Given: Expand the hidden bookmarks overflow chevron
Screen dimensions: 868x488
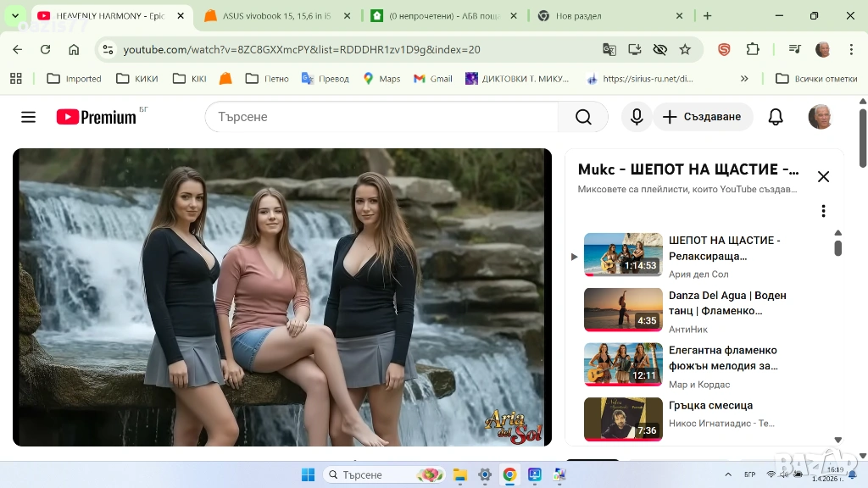Looking at the screenshot, I should pos(744,79).
